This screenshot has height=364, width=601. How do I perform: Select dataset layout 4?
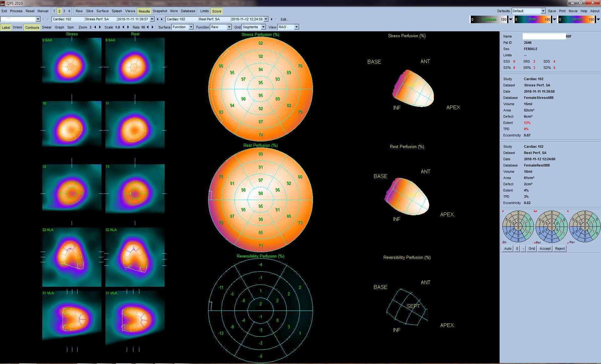tap(69, 11)
